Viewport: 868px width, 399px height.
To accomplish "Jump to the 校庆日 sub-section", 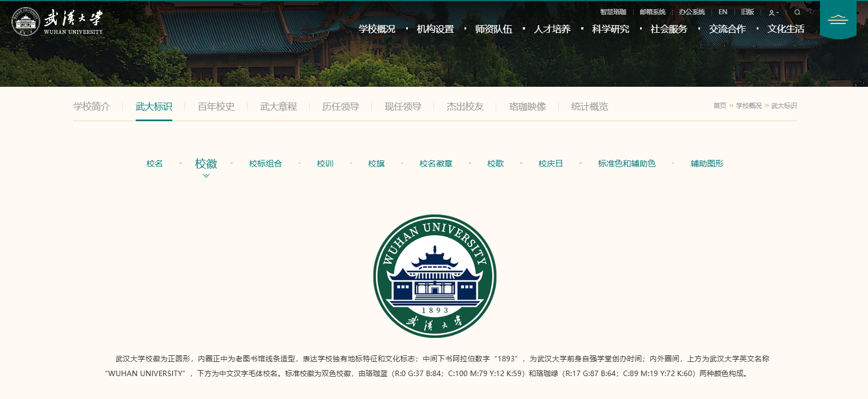I will tap(551, 164).
